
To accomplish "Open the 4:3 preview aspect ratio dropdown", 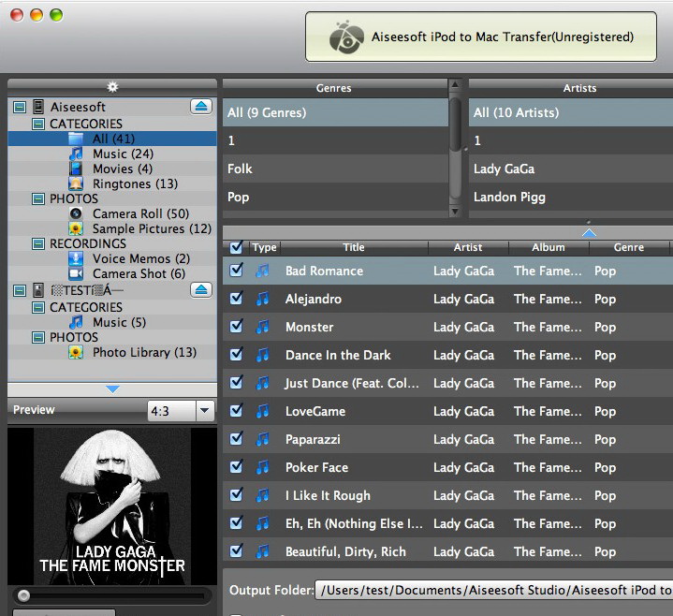I will pos(205,411).
